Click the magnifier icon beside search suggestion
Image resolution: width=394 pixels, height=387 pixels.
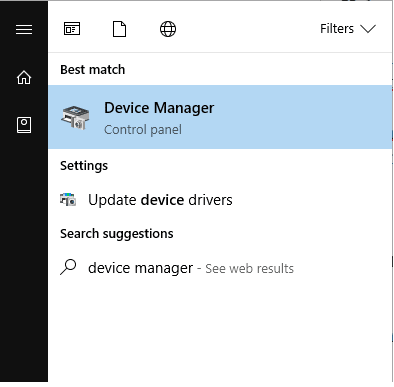point(68,267)
